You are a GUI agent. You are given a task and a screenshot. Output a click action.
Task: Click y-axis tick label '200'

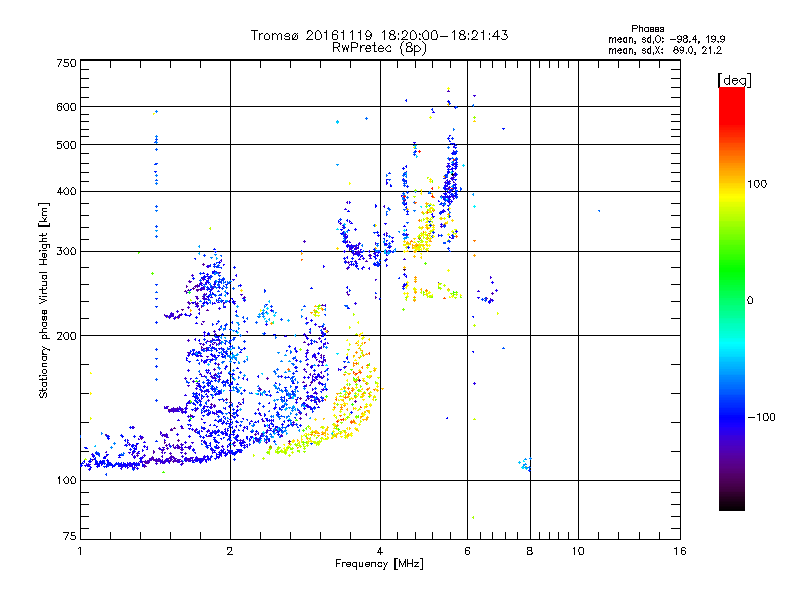point(67,336)
